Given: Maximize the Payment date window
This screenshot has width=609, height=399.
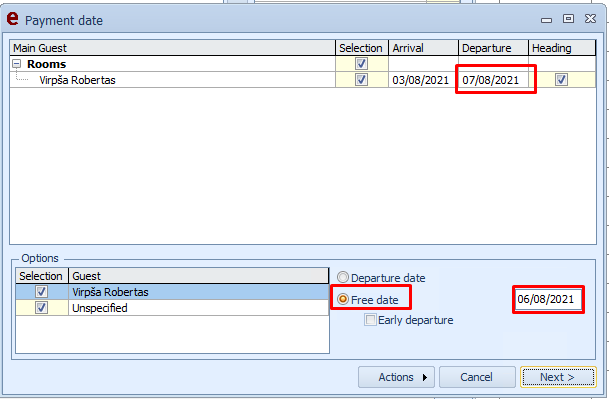Looking at the screenshot, I should (x=568, y=18).
